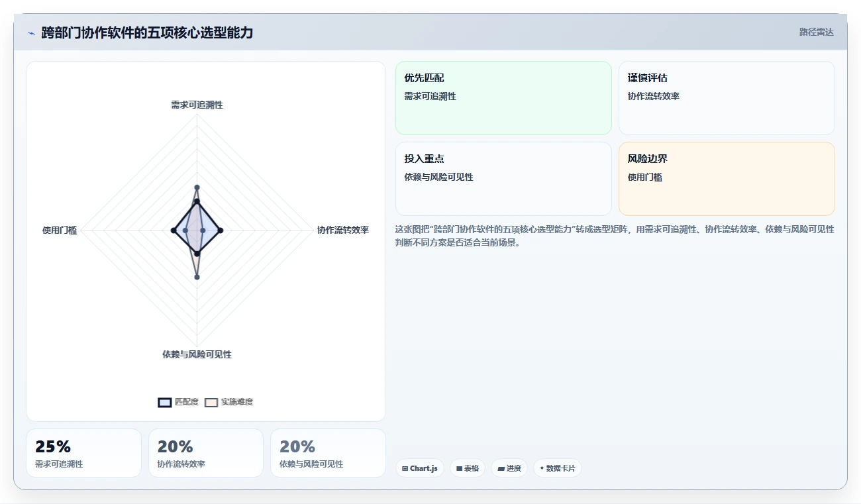861x504 pixels.
Task: Toggle the 实施难度 legend swatch
Action: [x=211, y=402]
